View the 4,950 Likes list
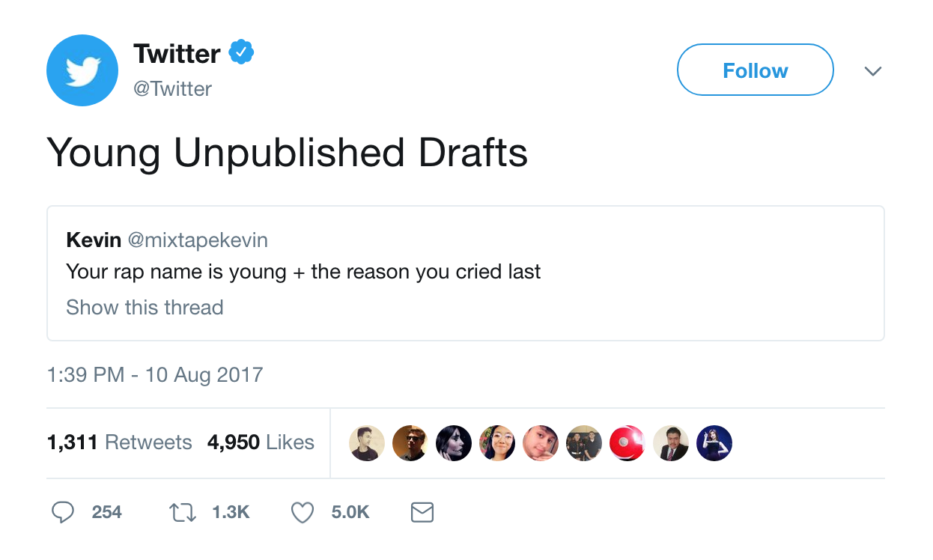The image size is (933, 560). 261,442
